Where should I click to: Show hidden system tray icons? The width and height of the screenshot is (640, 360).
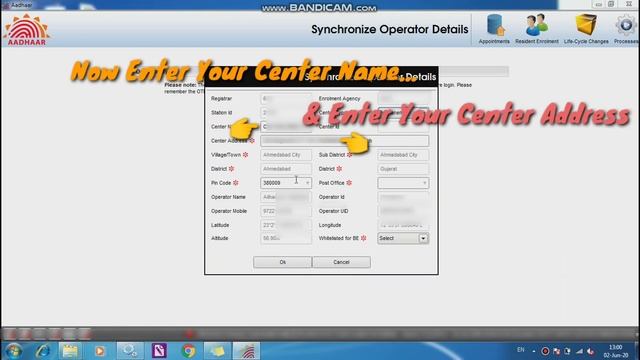tap(533, 351)
